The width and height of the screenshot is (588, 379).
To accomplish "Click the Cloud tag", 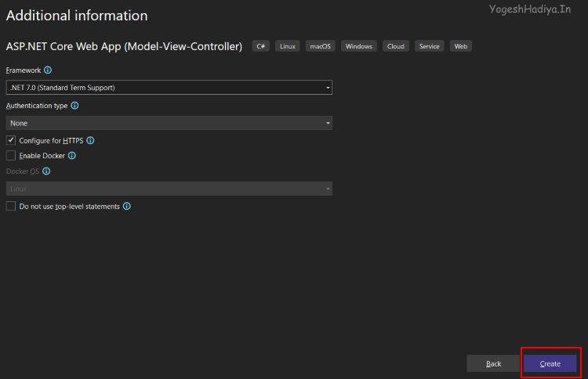I will [x=396, y=46].
